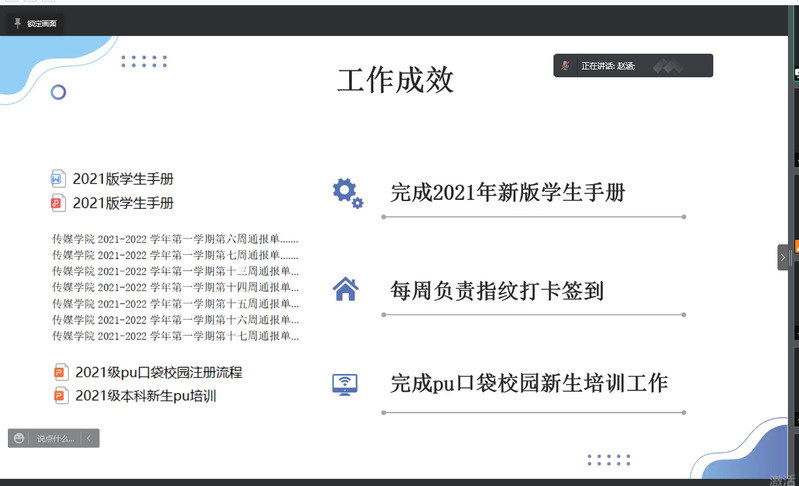Click the muted microphone speaker icon
This screenshot has height=486, width=799.
(566, 66)
